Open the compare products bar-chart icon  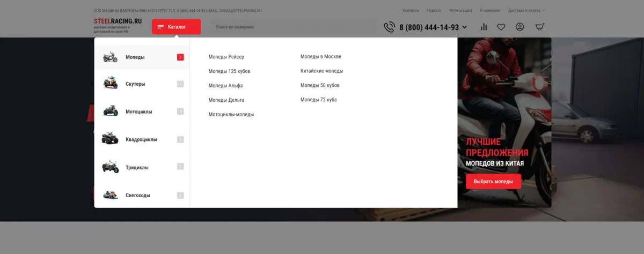(484, 27)
